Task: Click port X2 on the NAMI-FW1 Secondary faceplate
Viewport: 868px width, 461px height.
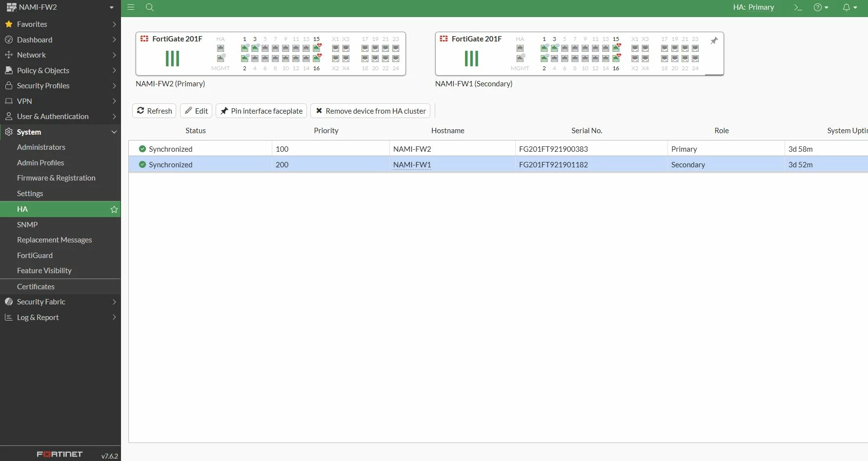Action: tap(635, 59)
